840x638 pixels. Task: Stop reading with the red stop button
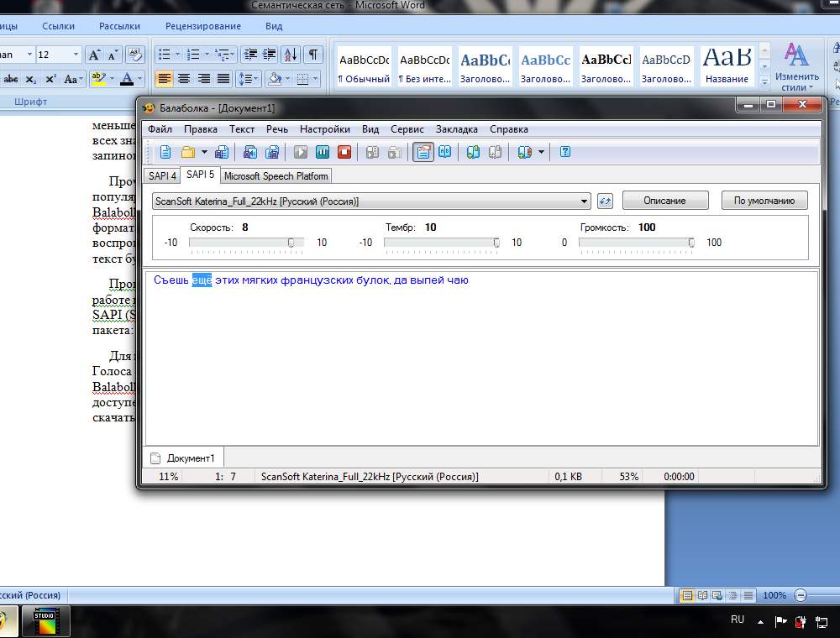(344, 152)
